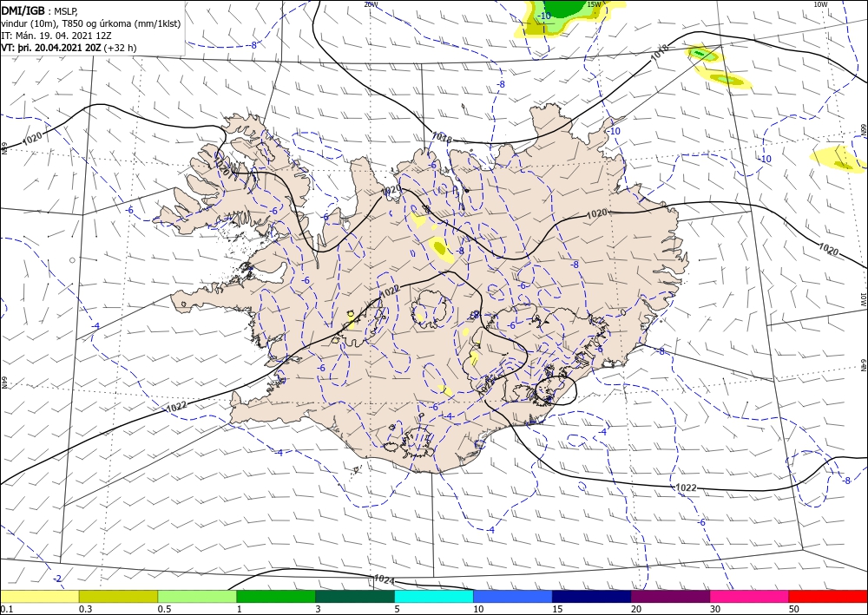Image resolution: width=868 pixels, height=615 pixels.
Task: Click the "0.1" legend scale value
Action: pos(5,609)
